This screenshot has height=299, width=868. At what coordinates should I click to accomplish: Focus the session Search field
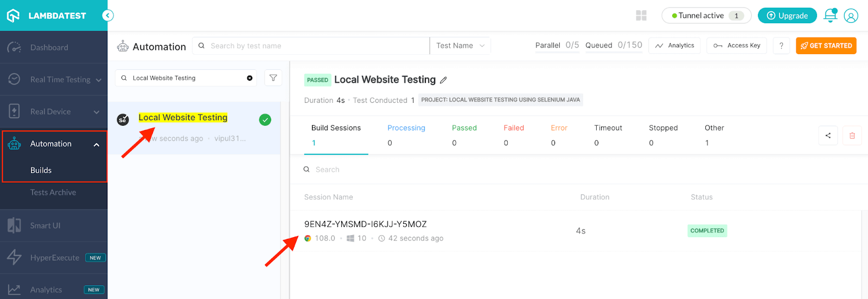327,170
